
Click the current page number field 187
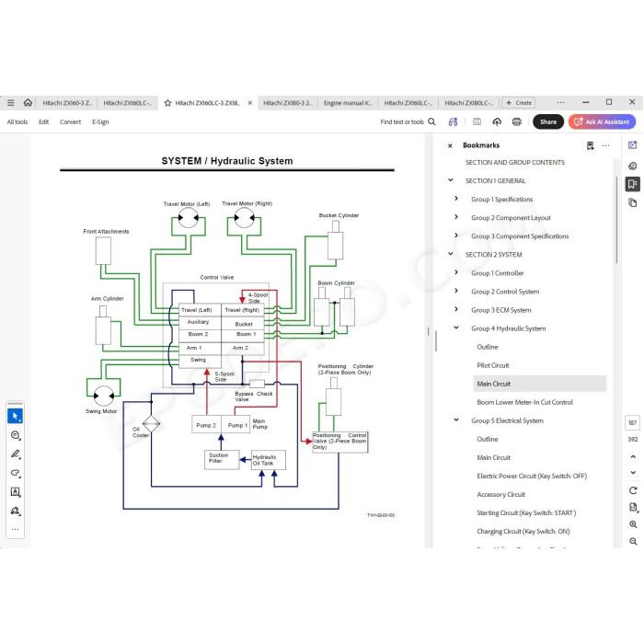pos(633,422)
